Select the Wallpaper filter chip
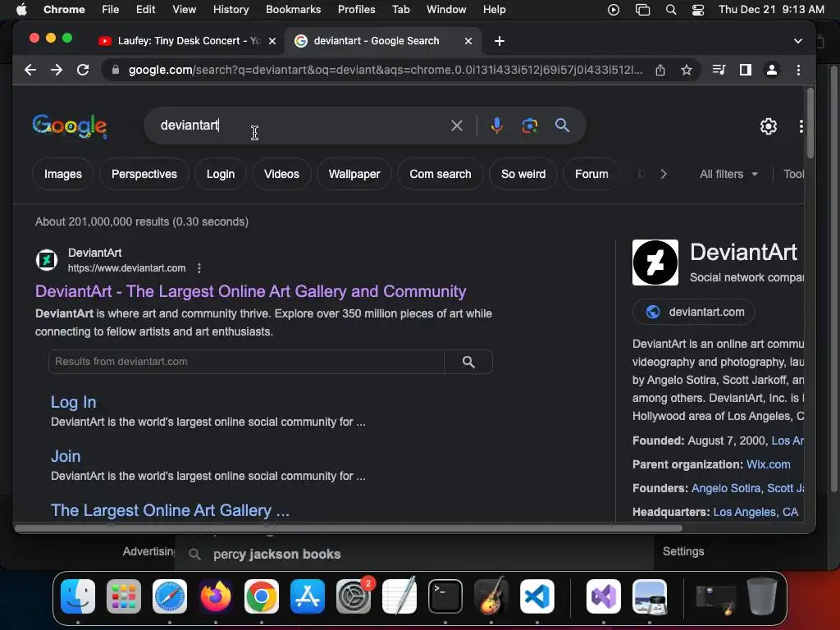This screenshot has width=840, height=630. (x=354, y=174)
